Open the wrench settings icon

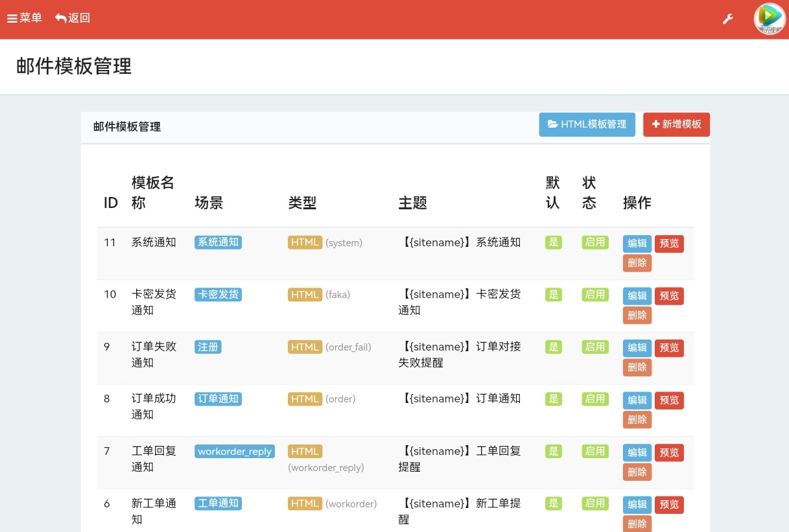(x=728, y=19)
